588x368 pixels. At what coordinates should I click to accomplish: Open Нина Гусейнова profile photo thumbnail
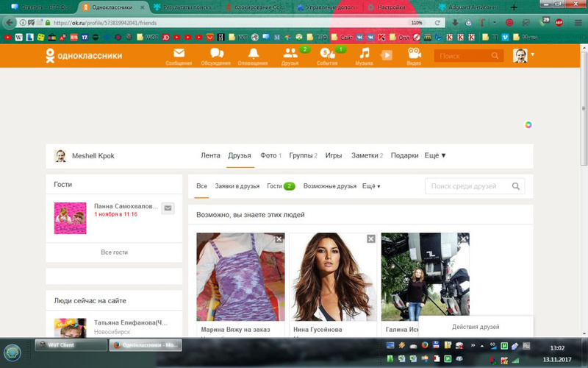332,277
